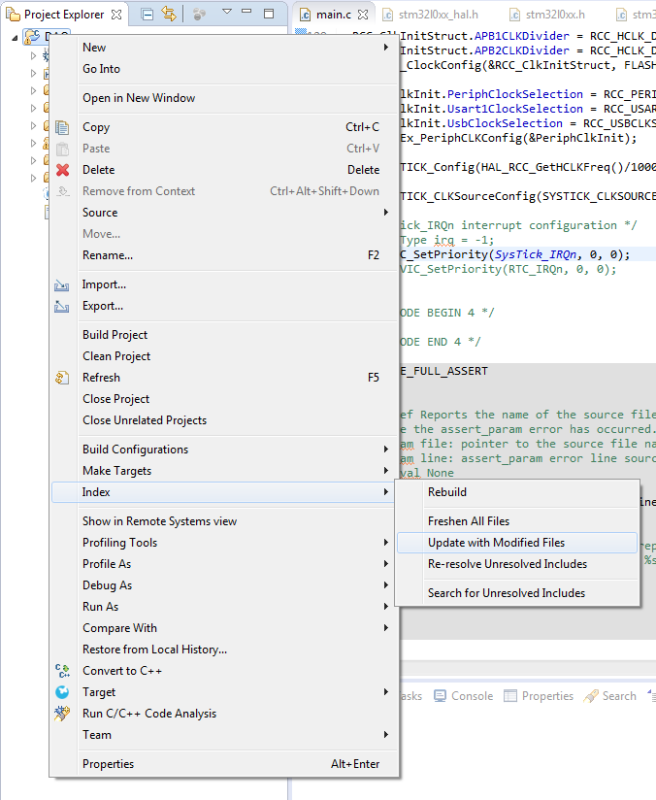Click the Import icon in the menu
Image resolution: width=656 pixels, height=800 pixels.
click(x=62, y=285)
